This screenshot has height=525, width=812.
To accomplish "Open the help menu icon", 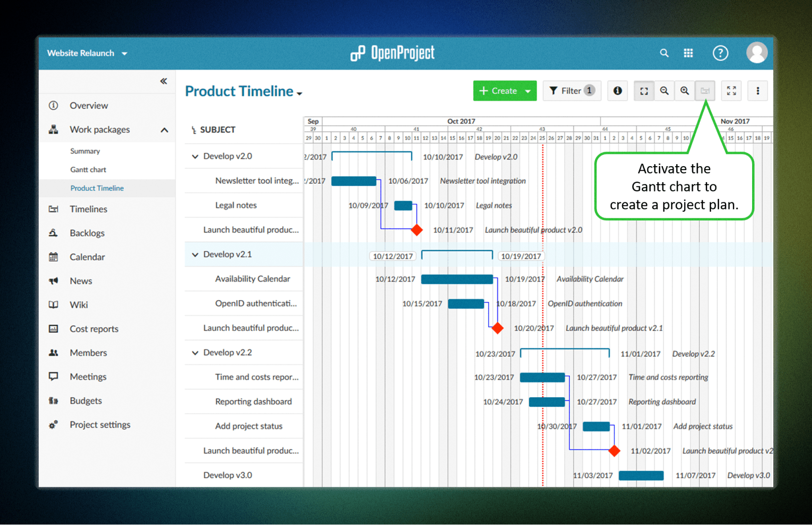I will click(x=720, y=53).
